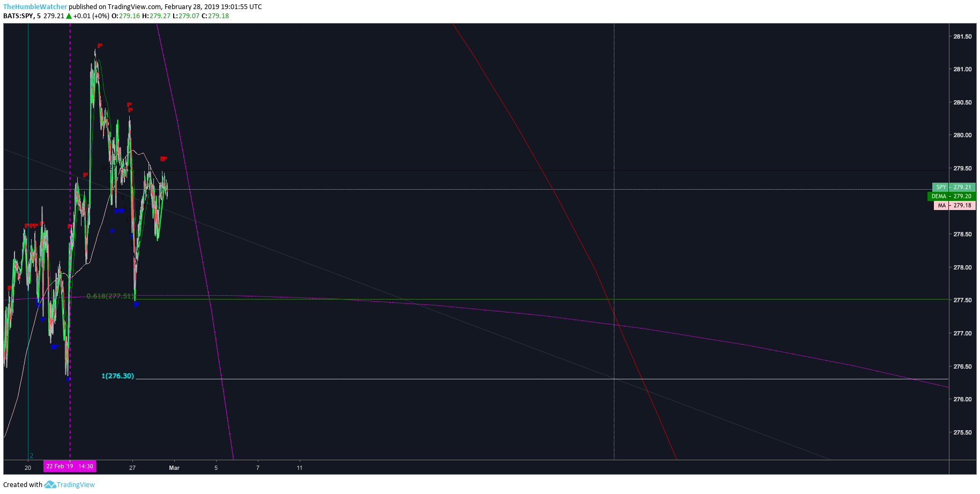
Task: Click the 281.50 price axis label
Action: (962, 36)
